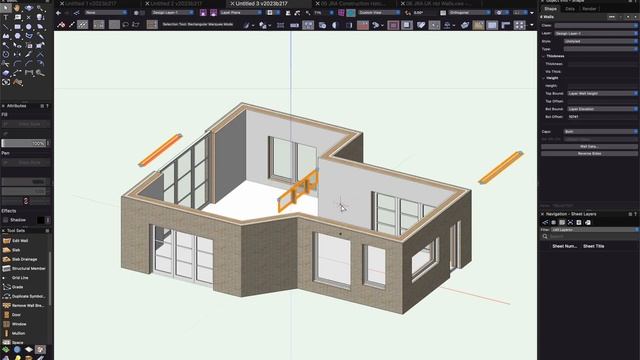This screenshot has width=640, height=360.
Task: Close the Untitled 3 document tab
Action: 232,4
